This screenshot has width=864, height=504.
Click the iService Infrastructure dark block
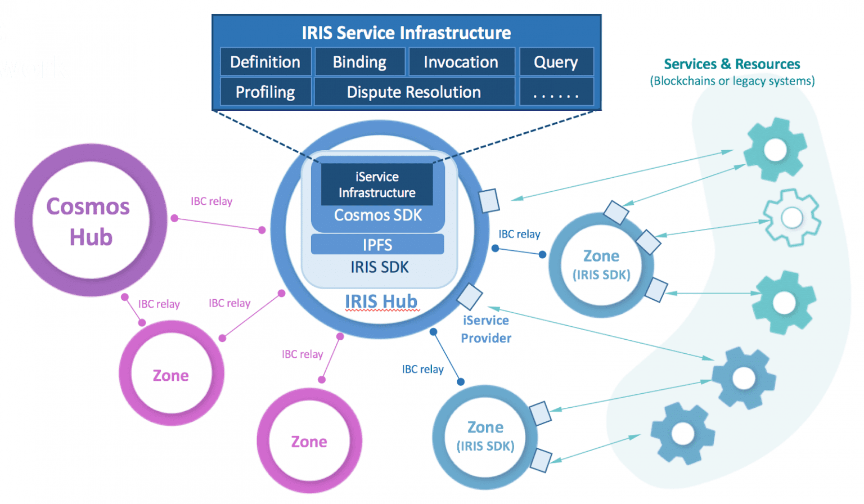pos(377,184)
